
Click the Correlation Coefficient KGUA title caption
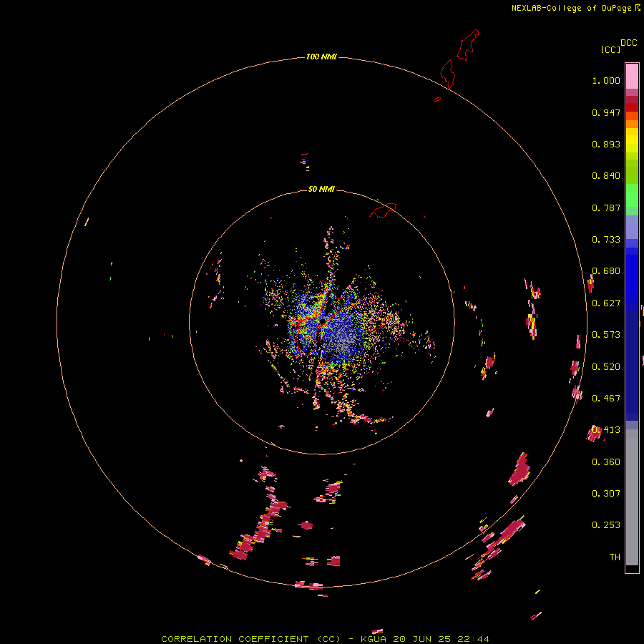325,639
